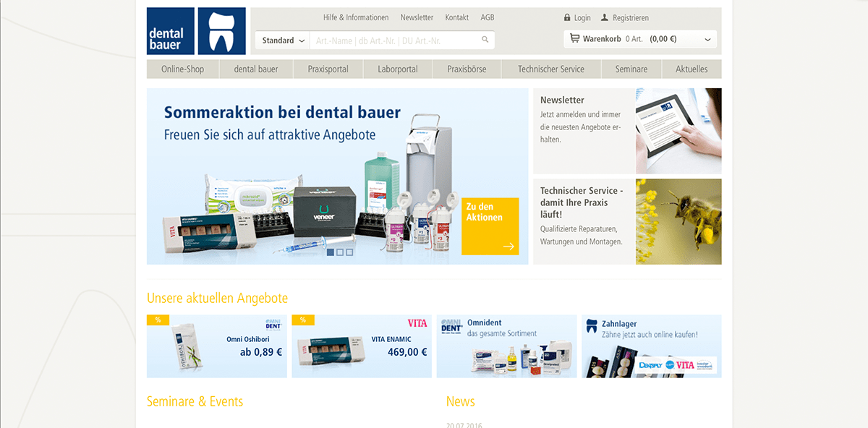This screenshot has height=428, width=868.
Task: Open the AGB link
Action: point(488,17)
